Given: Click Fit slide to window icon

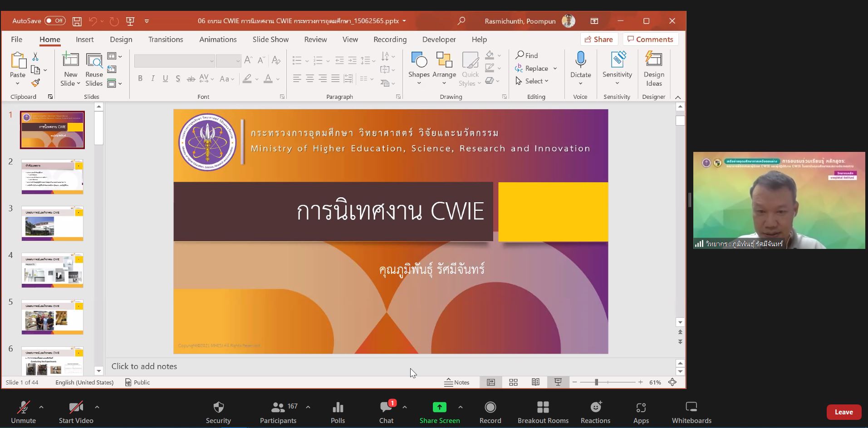Looking at the screenshot, I should [672, 382].
